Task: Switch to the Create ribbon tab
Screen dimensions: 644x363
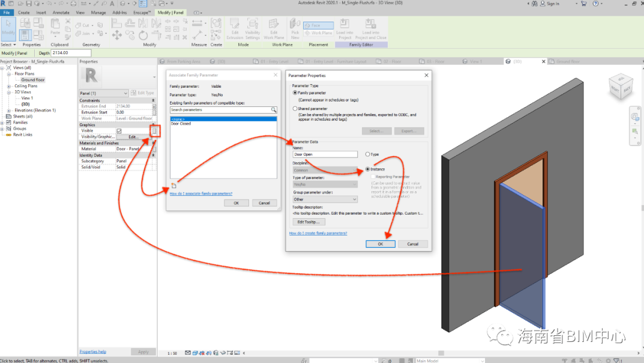Action: point(24,12)
